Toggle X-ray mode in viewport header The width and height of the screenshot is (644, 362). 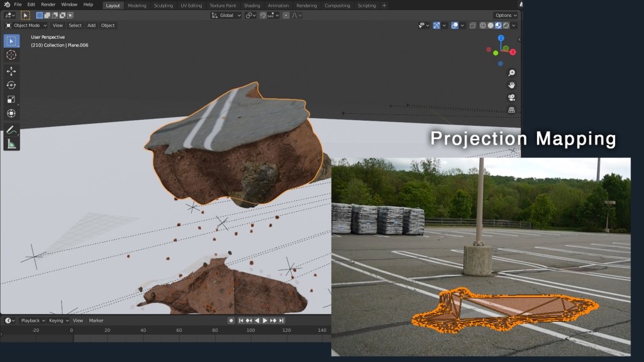point(472,26)
